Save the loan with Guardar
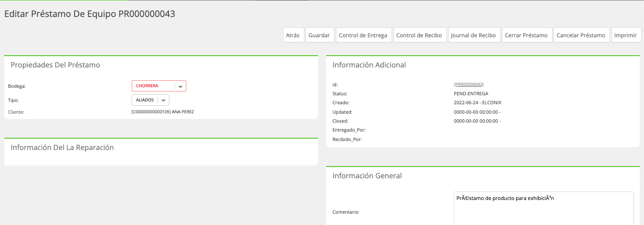Screen dimensions: 644x225 319,35
